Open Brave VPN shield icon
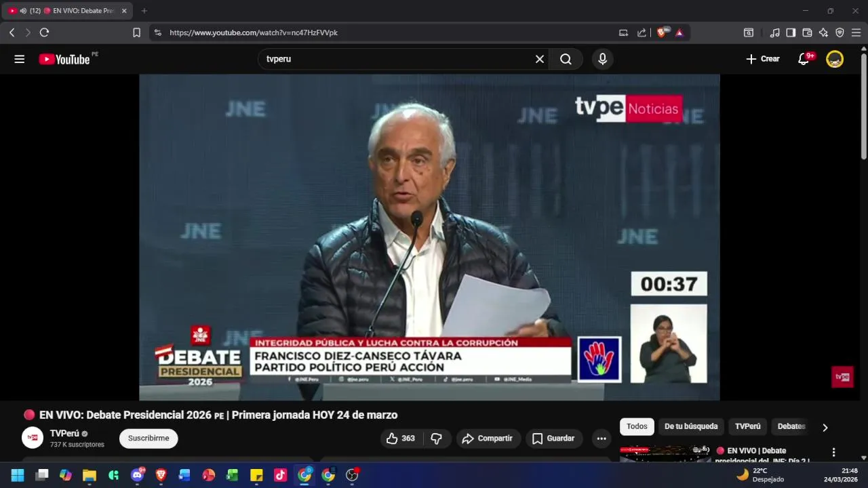The height and width of the screenshot is (488, 868). tap(840, 33)
